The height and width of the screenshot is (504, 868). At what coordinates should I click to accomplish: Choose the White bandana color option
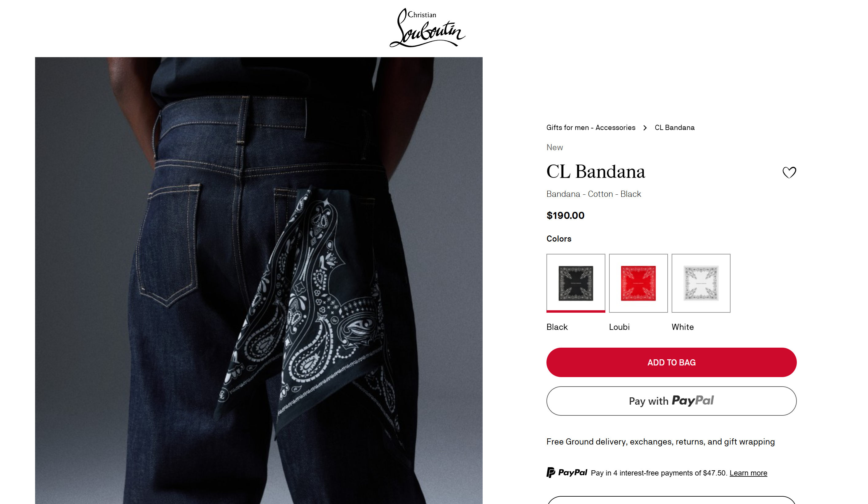701,283
